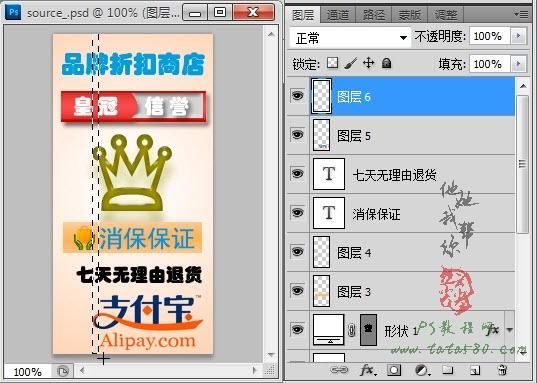Toggle visibility of 七天无理由退货 text layer
The image size is (537, 383).
(297, 174)
